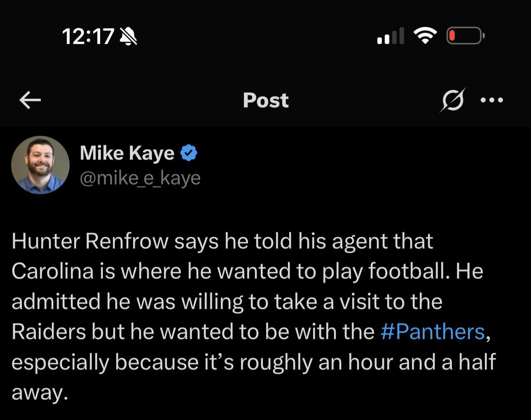
Task: Tap the word Carolina in the tweet
Action: tap(41, 271)
